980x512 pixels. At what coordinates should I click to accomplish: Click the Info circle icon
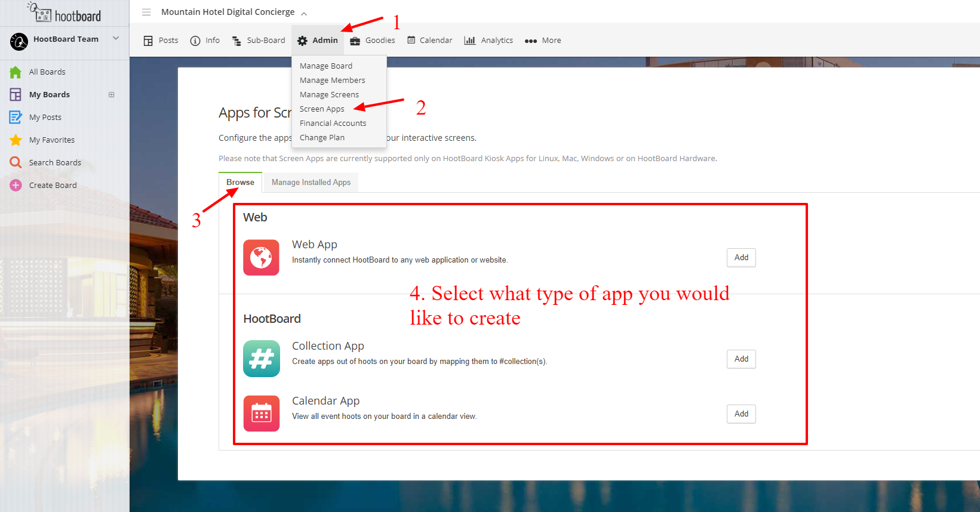(195, 41)
